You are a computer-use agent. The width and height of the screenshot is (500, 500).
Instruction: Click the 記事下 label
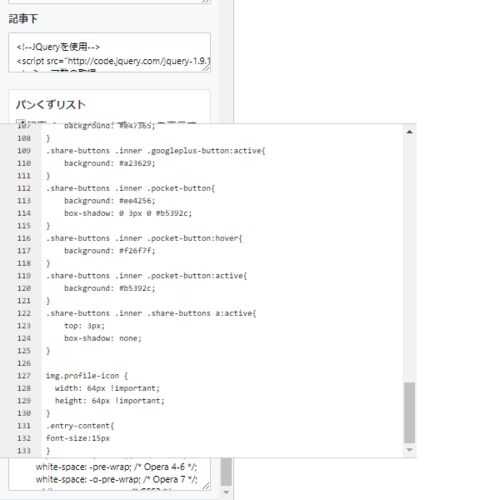point(23,19)
